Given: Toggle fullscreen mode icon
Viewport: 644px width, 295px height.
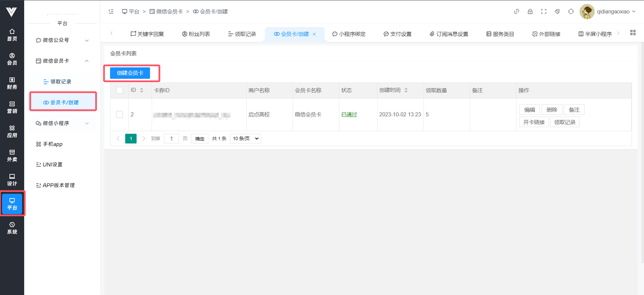Looking at the screenshot, I should pyautogui.click(x=544, y=11).
